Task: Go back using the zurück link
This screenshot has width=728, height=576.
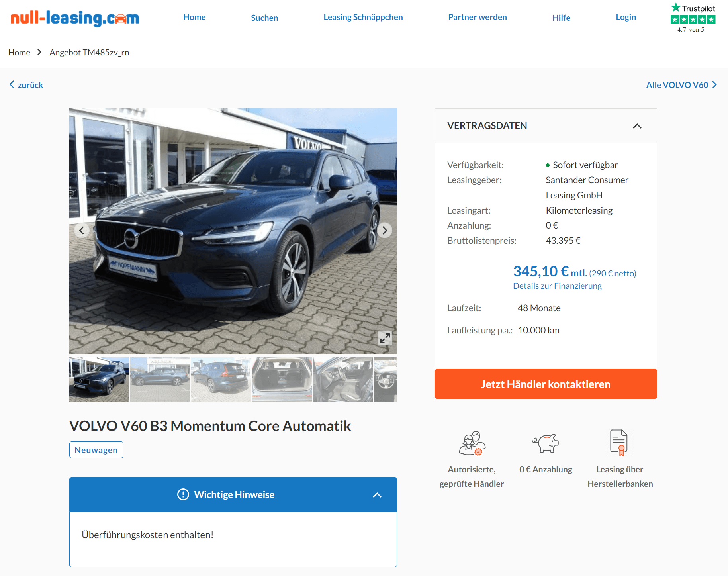Action: (26, 85)
